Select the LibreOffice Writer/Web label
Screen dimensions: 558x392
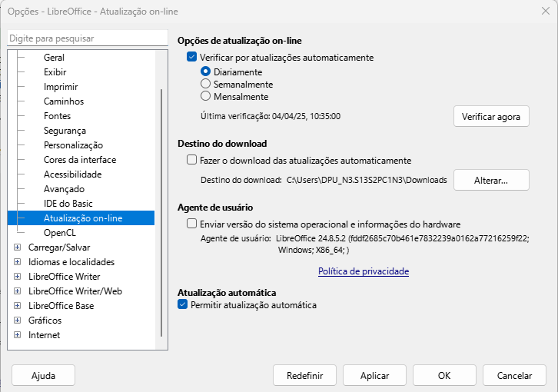pyautogui.click(x=75, y=291)
